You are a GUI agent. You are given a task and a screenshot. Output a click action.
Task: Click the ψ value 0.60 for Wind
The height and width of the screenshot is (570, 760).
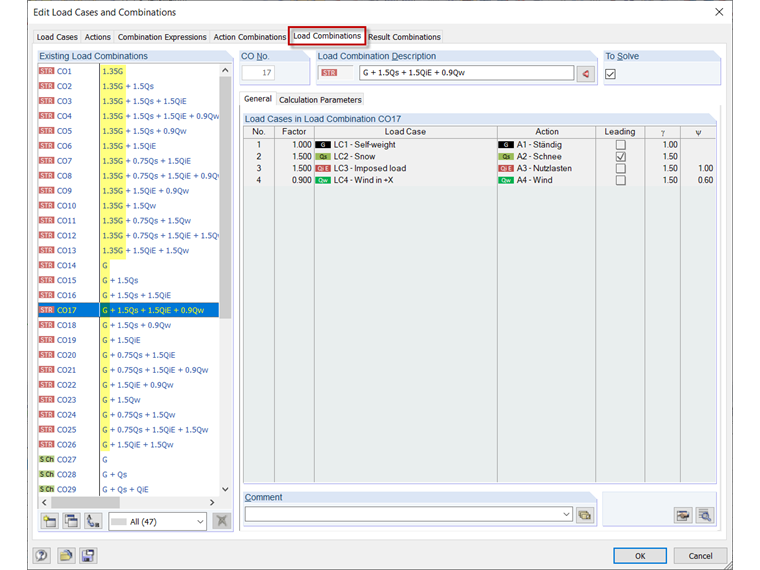pos(698,180)
